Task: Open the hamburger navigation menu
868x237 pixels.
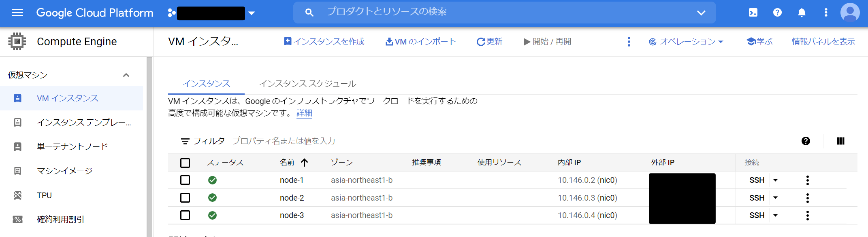Action: tap(17, 13)
